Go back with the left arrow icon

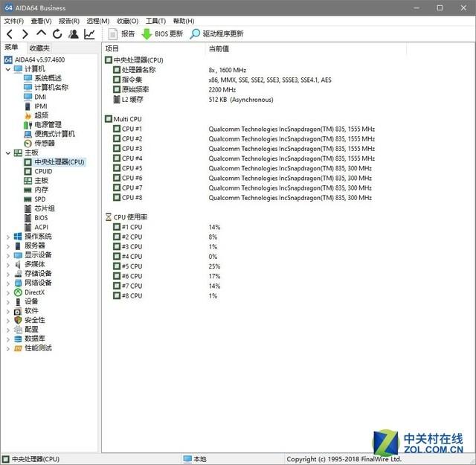(x=10, y=34)
